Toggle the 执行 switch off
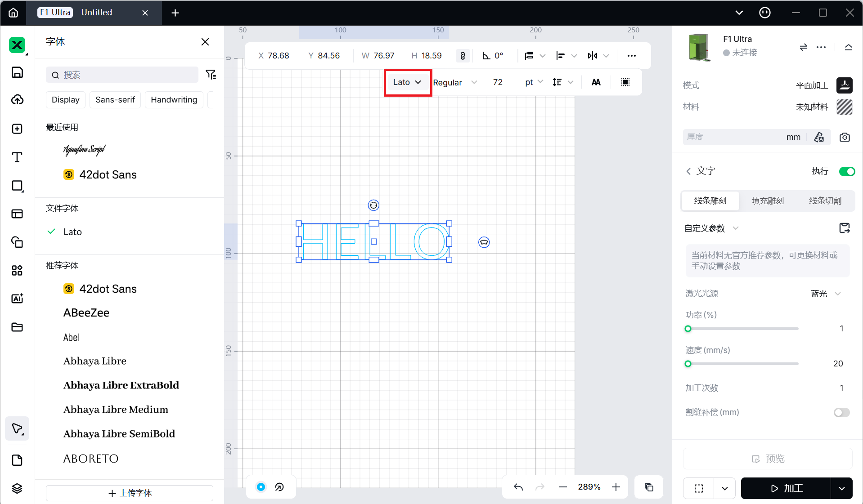 point(847,171)
